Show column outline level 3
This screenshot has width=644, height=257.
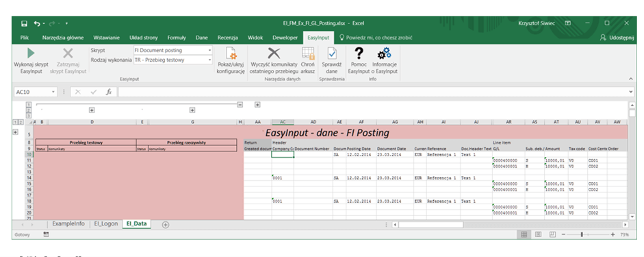(x=29, y=116)
